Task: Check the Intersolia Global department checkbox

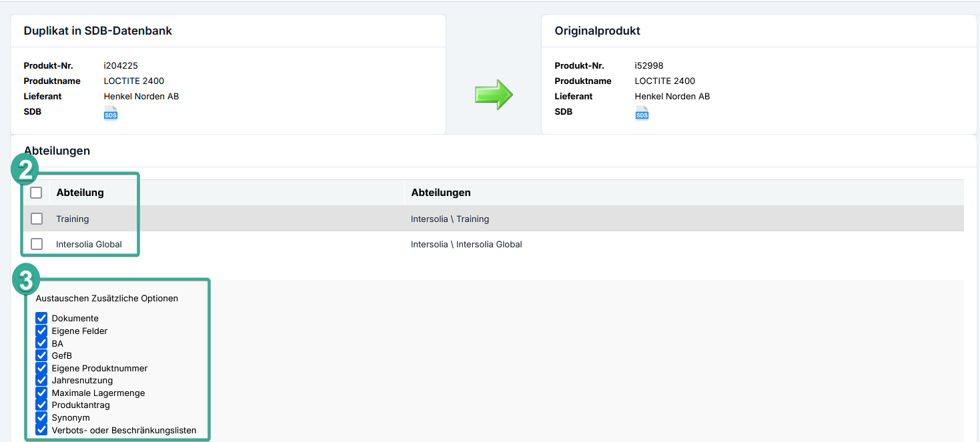Action: point(37,244)
